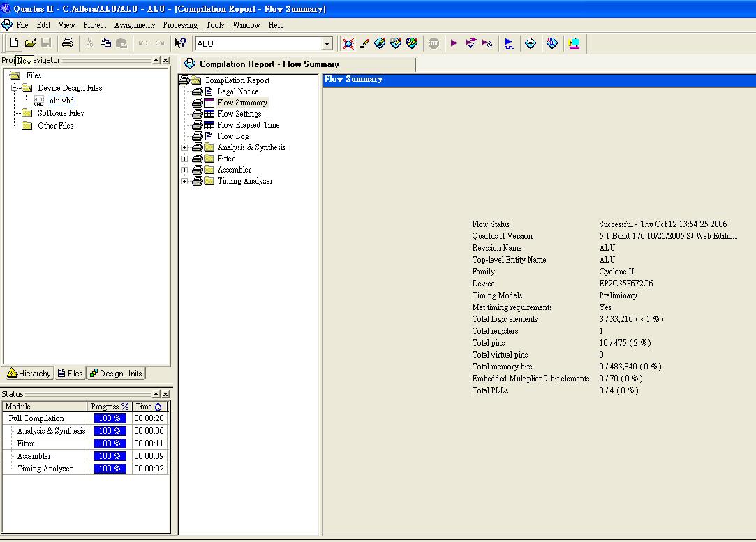Switch to the Design Units tab
The width and height of the screenshot is (756, 542).
tap(116, 374)
